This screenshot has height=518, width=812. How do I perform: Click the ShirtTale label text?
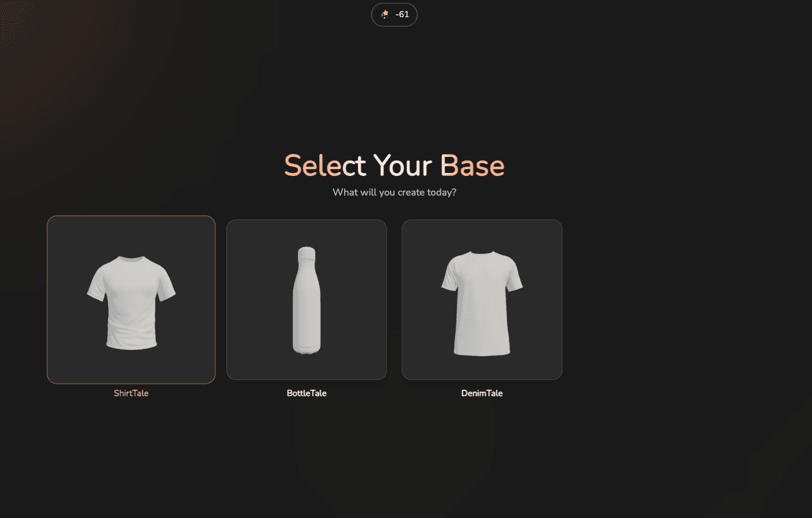pos(131,394)
